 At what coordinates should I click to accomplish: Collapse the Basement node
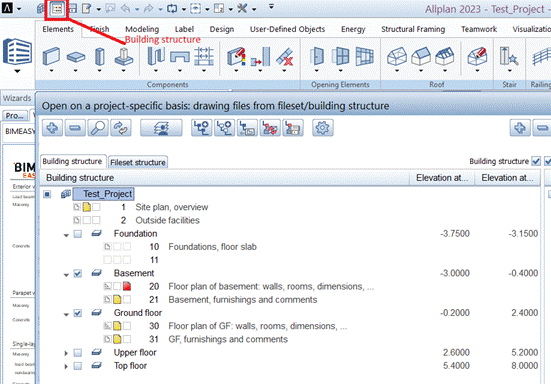click(x=66, y=274)
